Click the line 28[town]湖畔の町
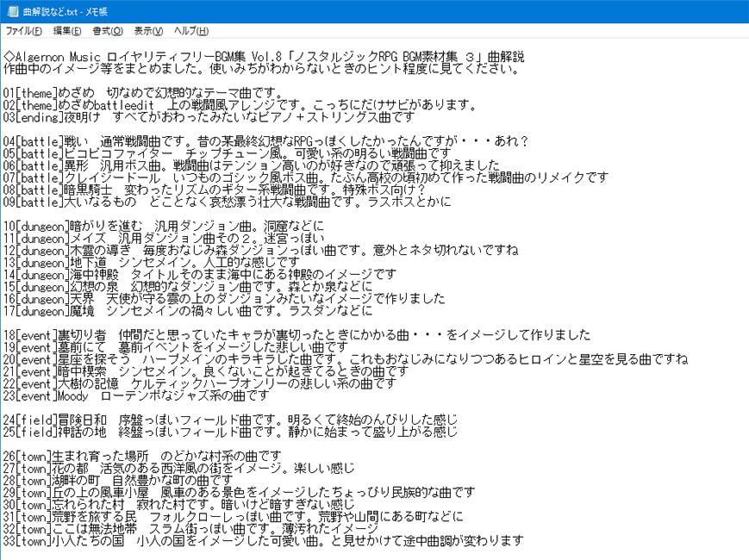The height and width of the screenshot is (560, 749). coord(118,480)
